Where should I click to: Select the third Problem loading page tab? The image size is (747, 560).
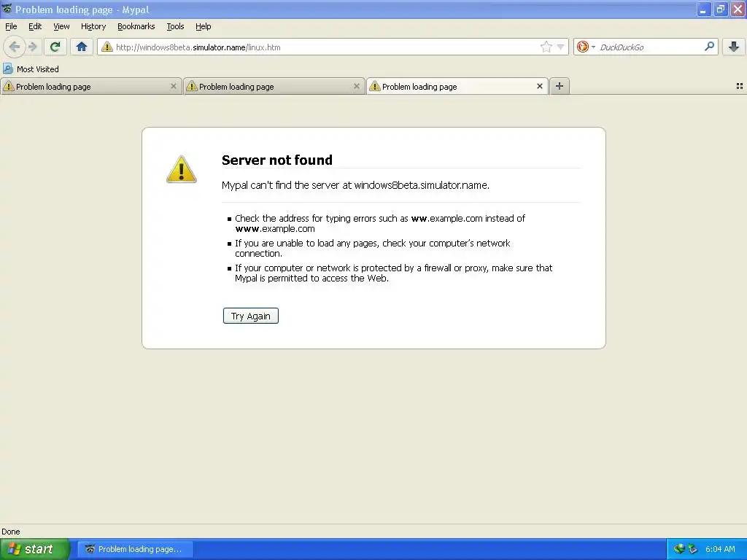(x=457, y=86)
